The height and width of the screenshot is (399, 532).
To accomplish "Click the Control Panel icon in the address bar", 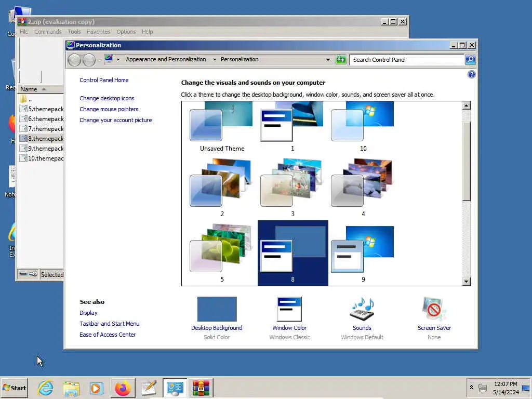I will (x=109, y=59).
